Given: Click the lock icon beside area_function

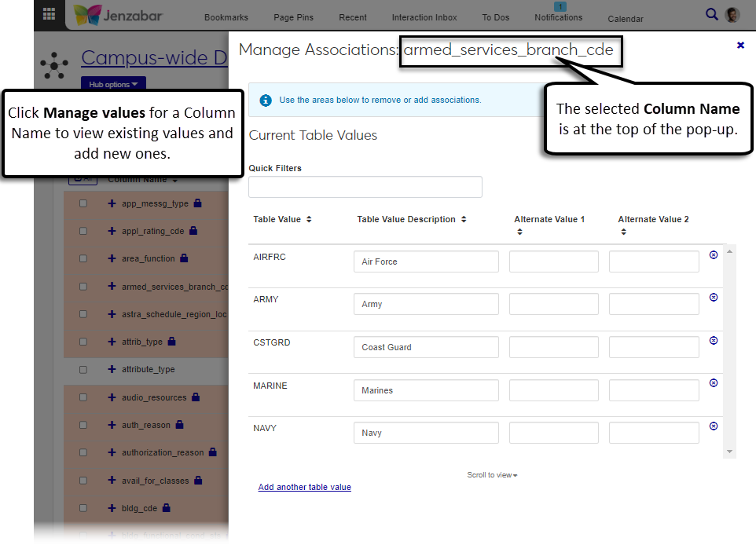Looking at the screenshot, I should click(184, 258).
